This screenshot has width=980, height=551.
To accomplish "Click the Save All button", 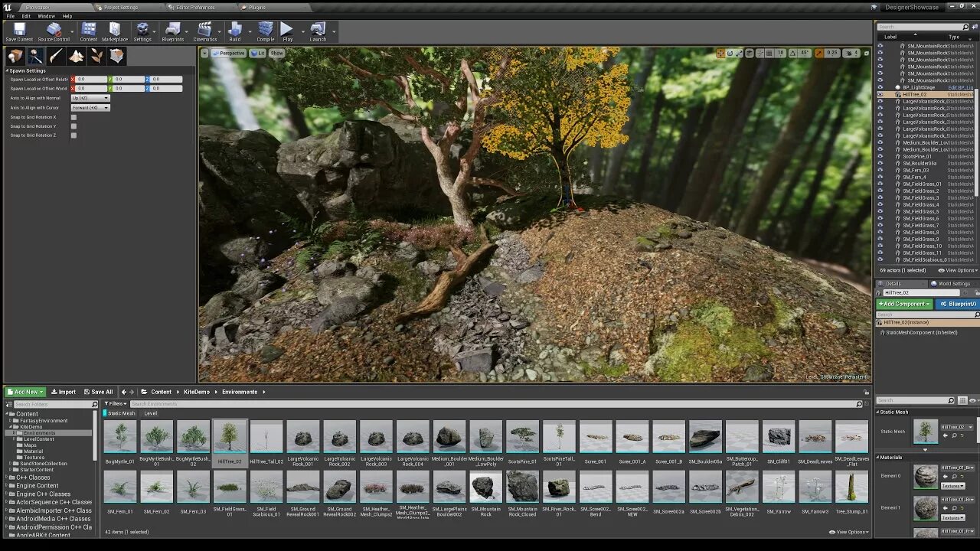I will tap(98, 392).
